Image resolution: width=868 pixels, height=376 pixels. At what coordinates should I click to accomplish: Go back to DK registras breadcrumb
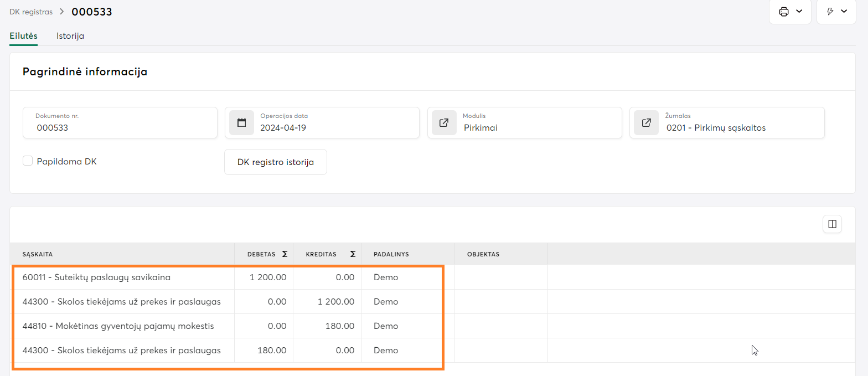pyautogui.click(x=31, y=12)
